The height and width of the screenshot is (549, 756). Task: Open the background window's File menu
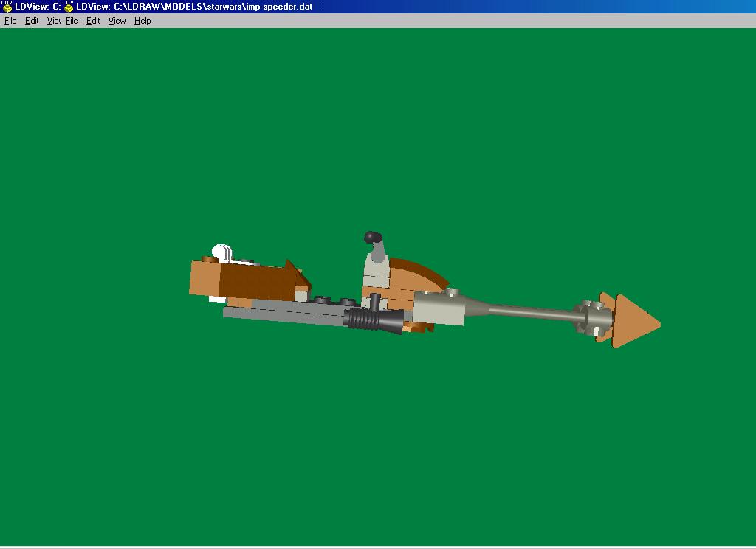pyautogui.click(x=10, y=21)
